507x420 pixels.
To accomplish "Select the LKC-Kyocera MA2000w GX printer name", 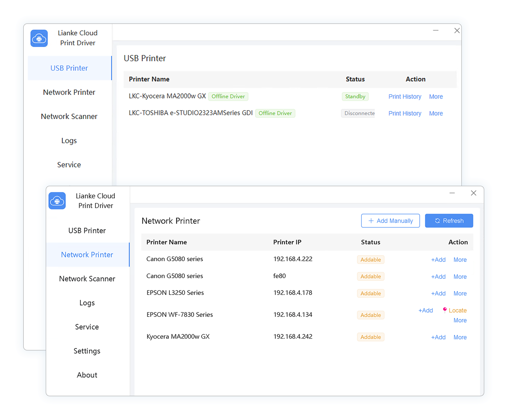I will point(167,96).
